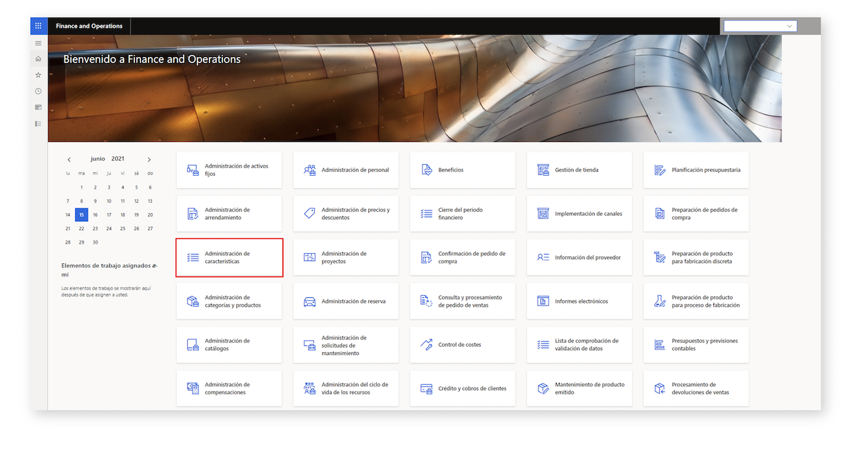The image size is (868, 454).
Task: Open Presupuestos y previsiones contables tile
Action: pyautogui.click(x=696, y=345)
